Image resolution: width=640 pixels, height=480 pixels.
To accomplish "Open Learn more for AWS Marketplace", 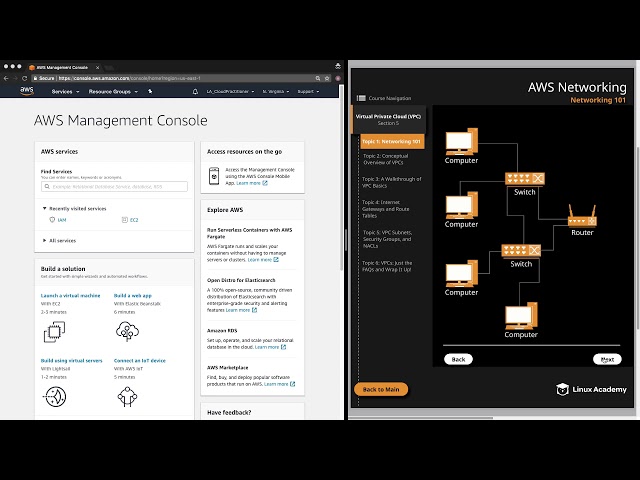I will [280, 384].
